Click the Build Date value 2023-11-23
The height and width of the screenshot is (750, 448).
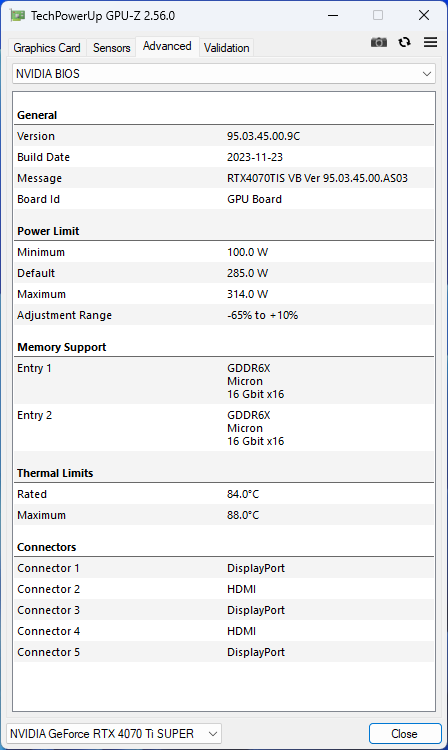point(255,157)
